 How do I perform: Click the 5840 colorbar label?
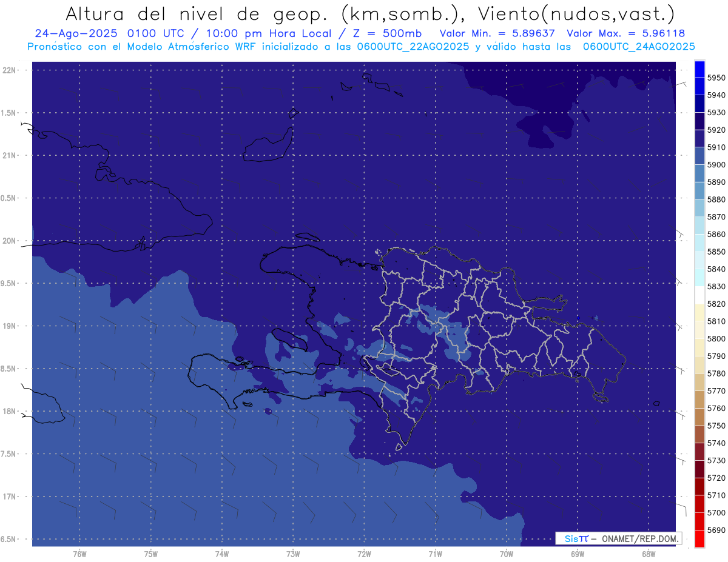pos(716,269)
